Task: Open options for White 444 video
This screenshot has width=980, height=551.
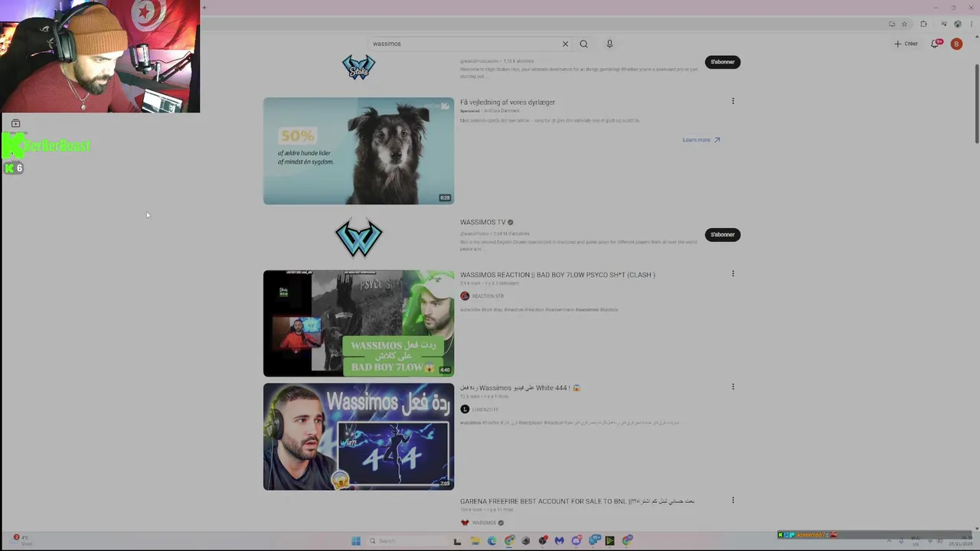Action: coord(733,386)
